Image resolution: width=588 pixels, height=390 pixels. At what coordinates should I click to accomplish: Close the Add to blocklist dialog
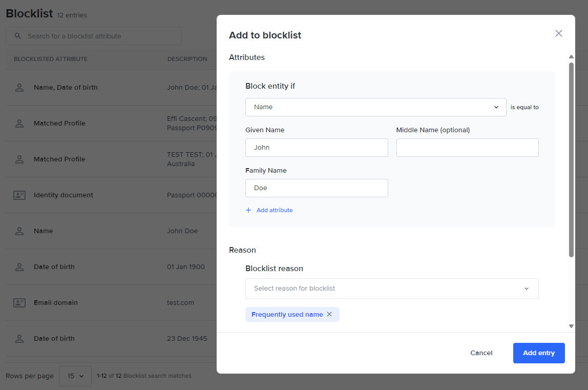pos(558,33)
